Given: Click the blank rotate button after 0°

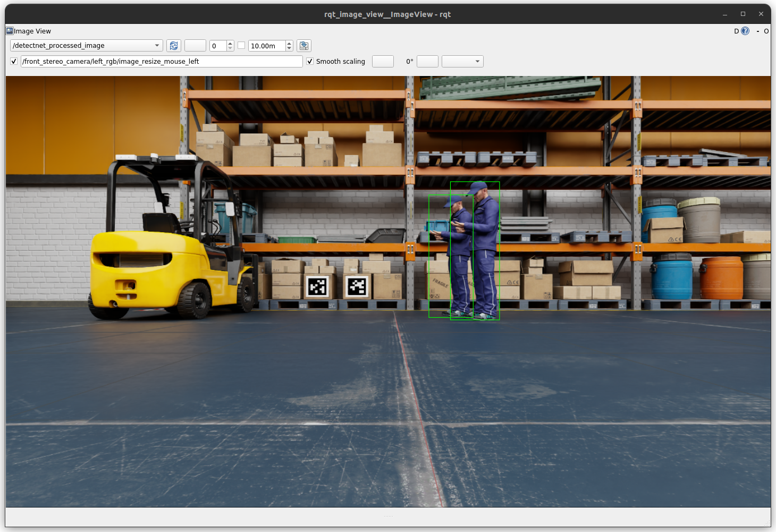Looking at the screenshot, I should [x=427, y=62].
